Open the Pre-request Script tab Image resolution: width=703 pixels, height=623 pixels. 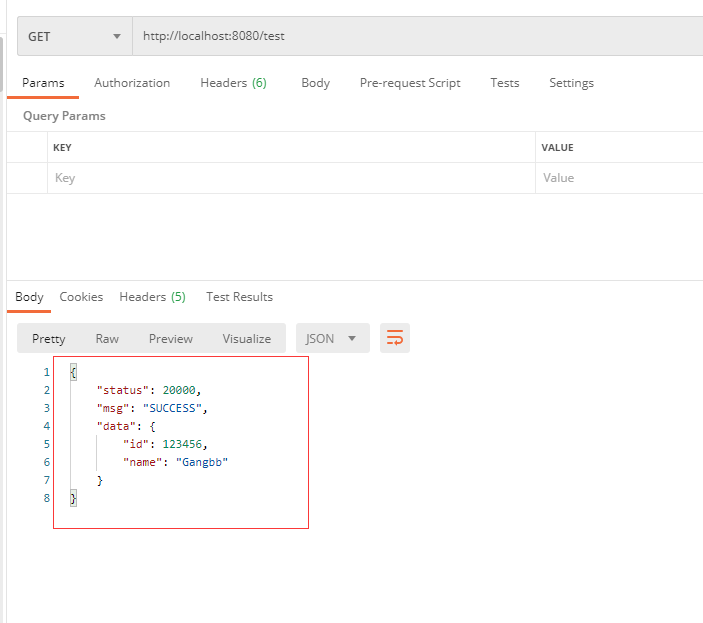[410, 83]
